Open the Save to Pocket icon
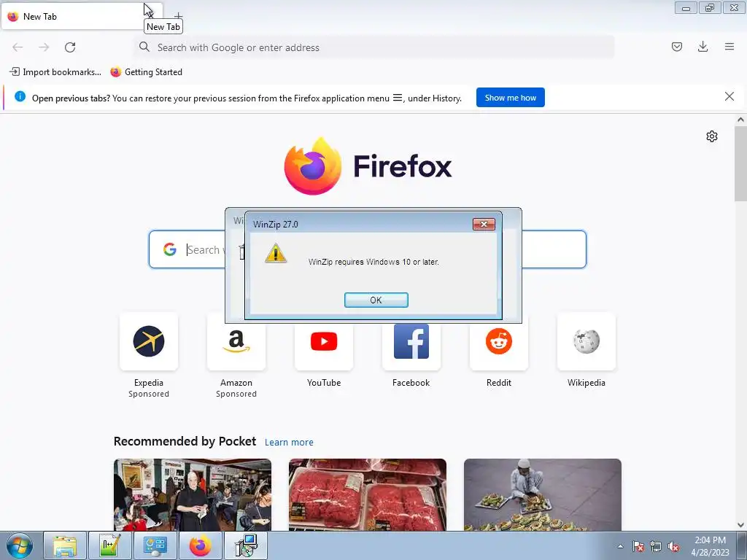Screen dimensions: 747x560 676,47
